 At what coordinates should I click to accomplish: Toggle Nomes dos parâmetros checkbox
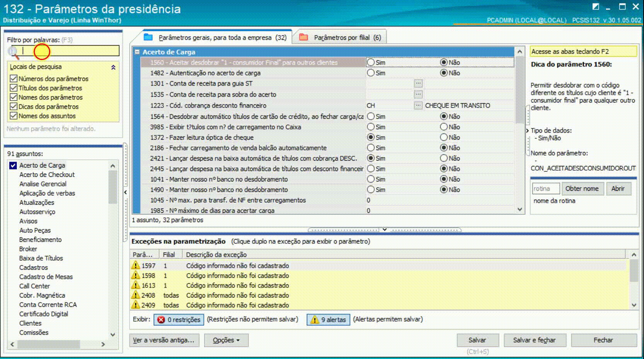click(14, 97)
